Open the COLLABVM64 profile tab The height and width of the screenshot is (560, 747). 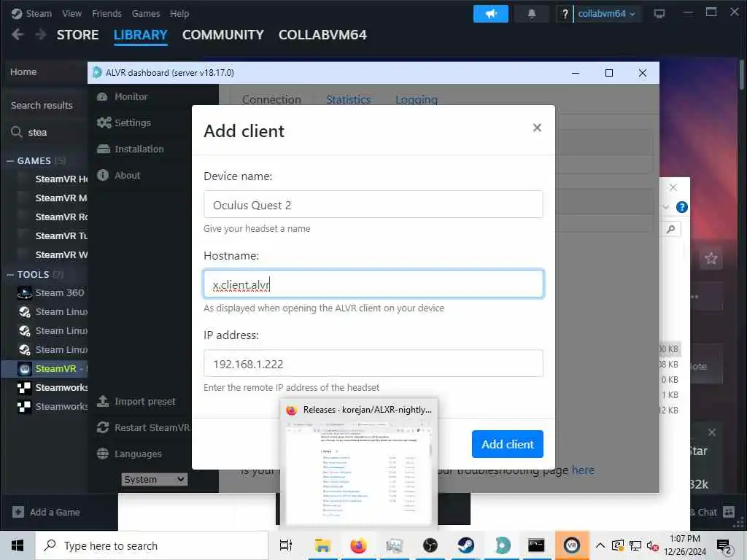click(x=322, y=35)
